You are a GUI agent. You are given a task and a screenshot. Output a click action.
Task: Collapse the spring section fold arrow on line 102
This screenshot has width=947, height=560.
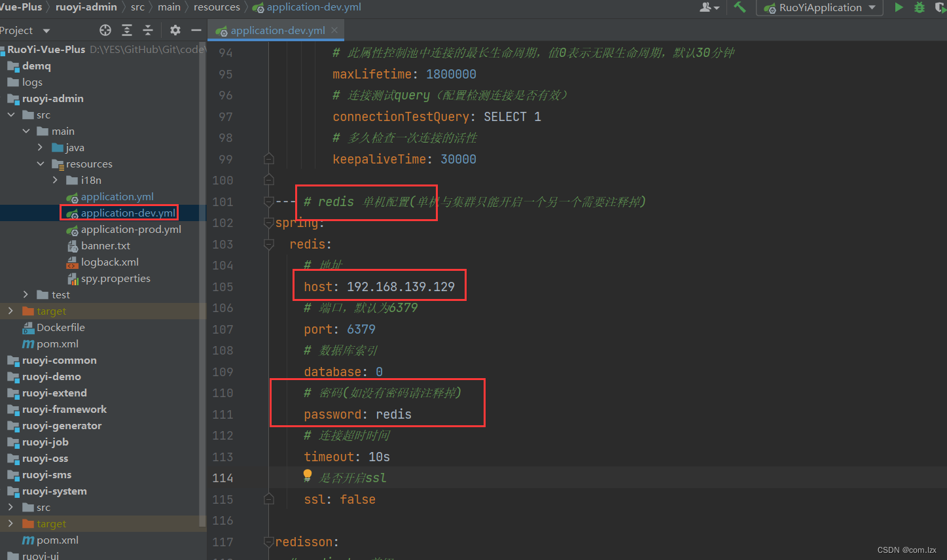[268, 222]
